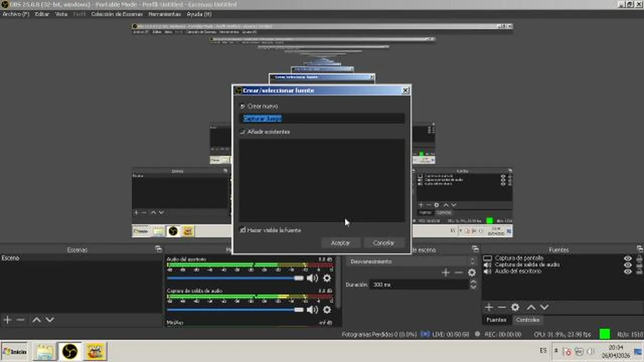Click speaker icon of Audio del escritorio source
The width and height of the screenshot is (644, 362).
(488, 271)
